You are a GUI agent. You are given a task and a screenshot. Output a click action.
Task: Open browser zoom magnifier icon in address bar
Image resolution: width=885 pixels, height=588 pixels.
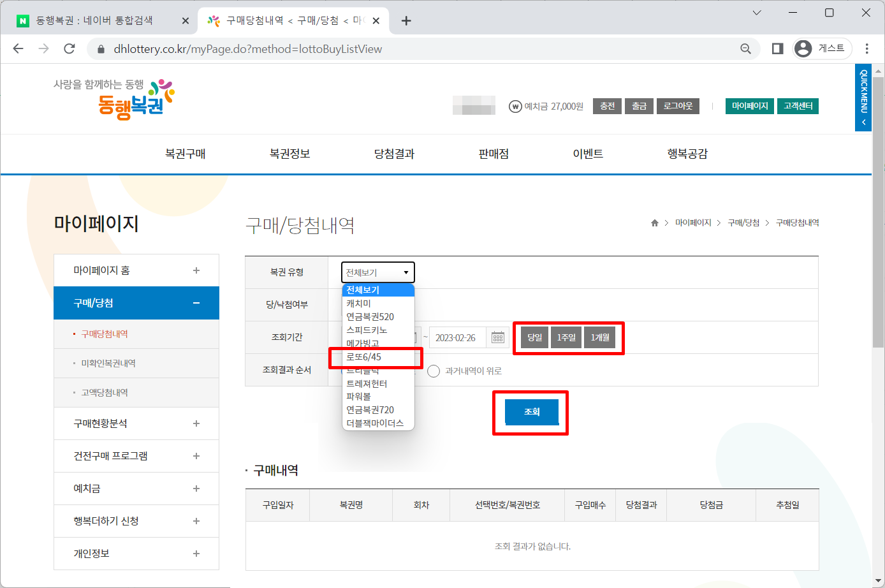(x=745, y=49)
